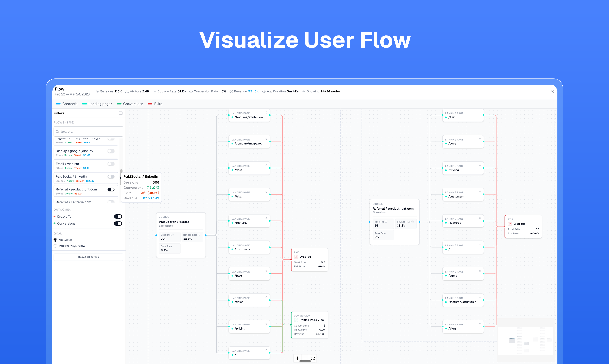Click the flow Search input field
The height and width of the screenshot is (364, 609).
point(88,132)
